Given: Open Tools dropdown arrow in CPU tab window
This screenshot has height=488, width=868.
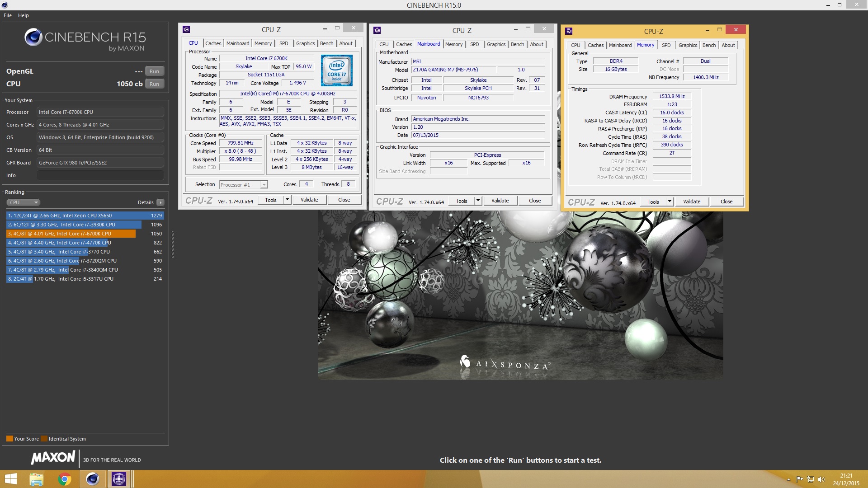Looking at the screenshot, I should pyautogui.click(x=287, y=200).
